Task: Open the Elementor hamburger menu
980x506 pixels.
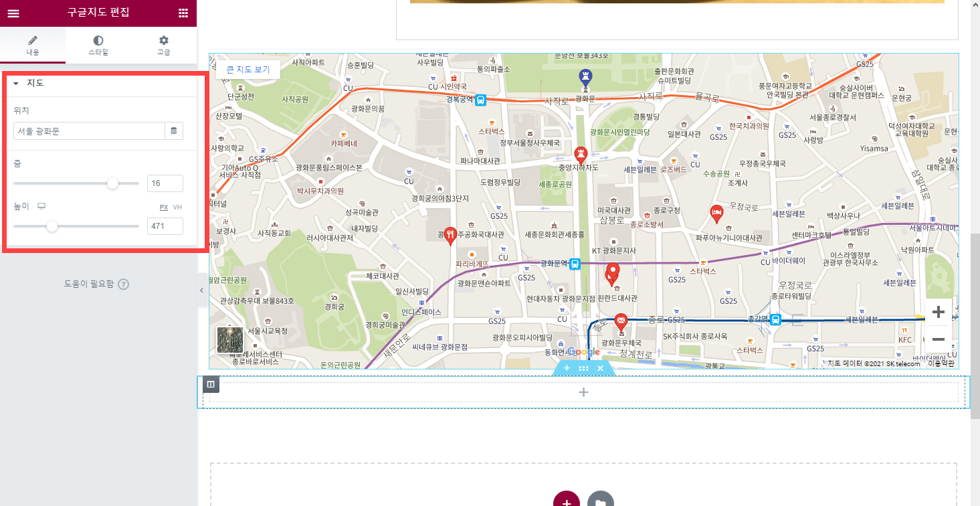Action: 13,13
